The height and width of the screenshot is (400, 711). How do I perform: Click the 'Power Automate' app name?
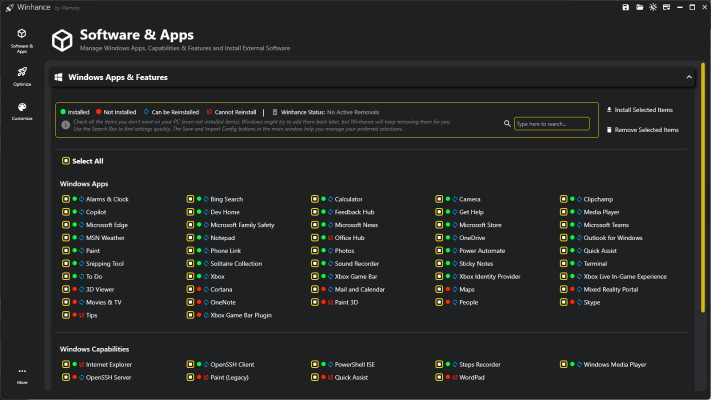[482, 251]
